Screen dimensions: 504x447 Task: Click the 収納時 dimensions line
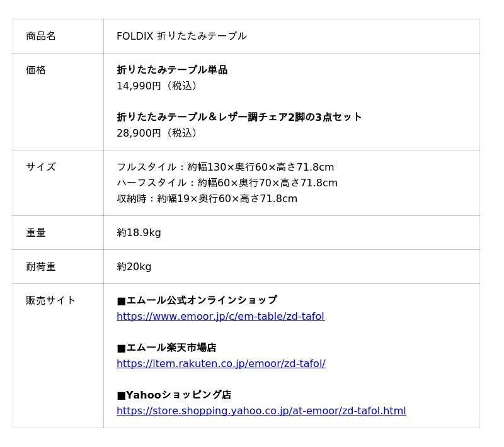(x=207, y=198)
